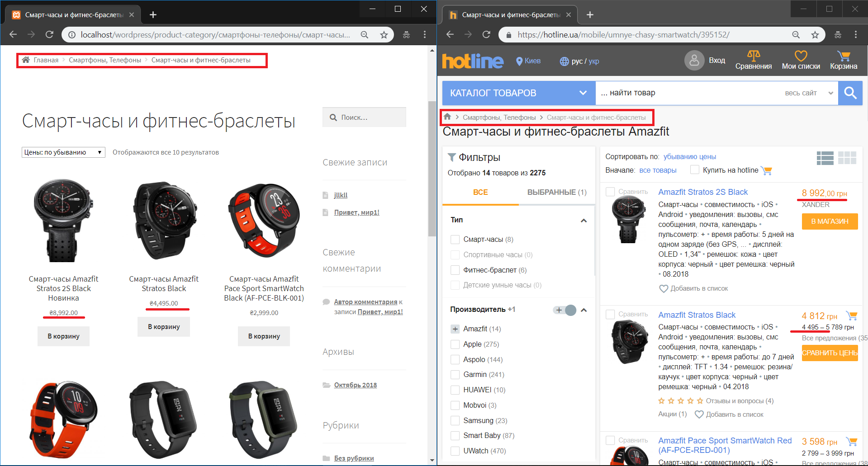
Task: Click the найти товар search input
Action: click(x=688, y=93)
